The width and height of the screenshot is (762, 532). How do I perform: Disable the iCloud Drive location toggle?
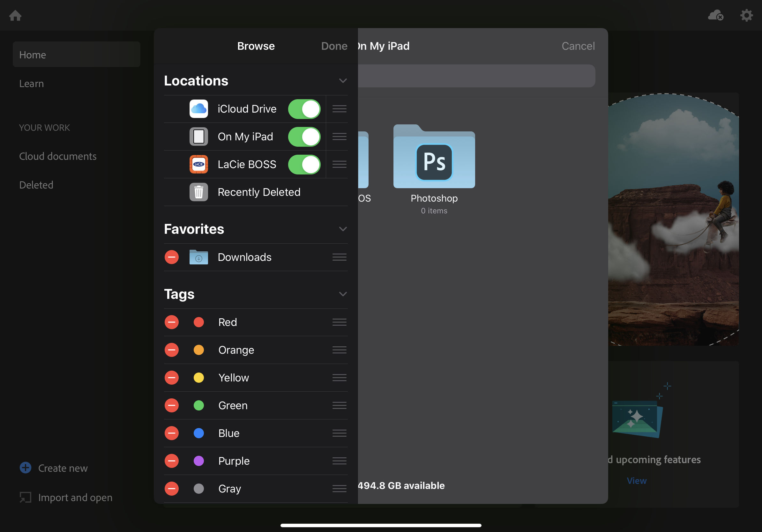click(x=304, y=109)
